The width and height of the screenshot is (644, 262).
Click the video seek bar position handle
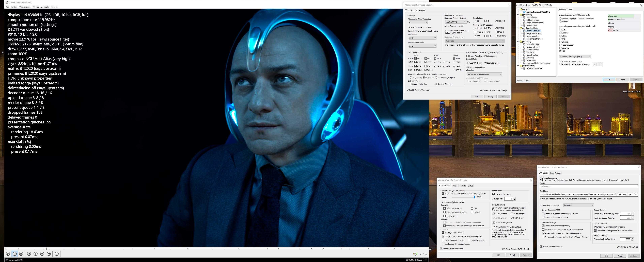coord(45,249)
